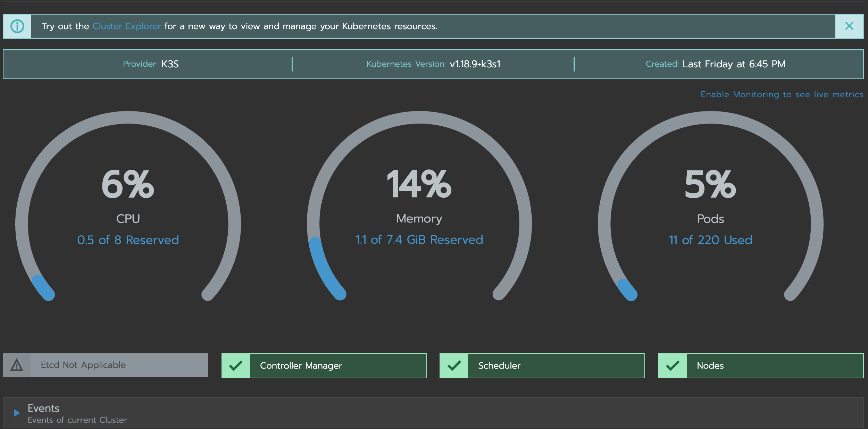This screenshot has height=429, width=868.
Task: Click the warning icon next to Etcd
Action: 16,365
